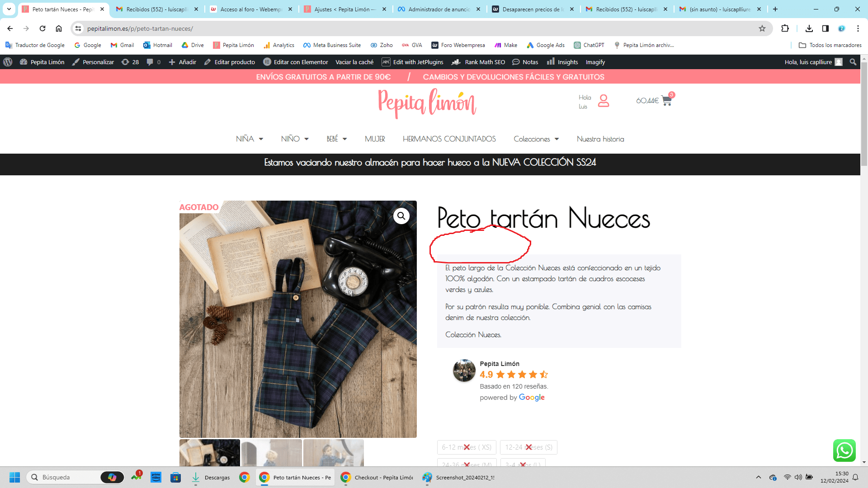
Task: Open new browser tab
Action: click(x=775, y=9)
